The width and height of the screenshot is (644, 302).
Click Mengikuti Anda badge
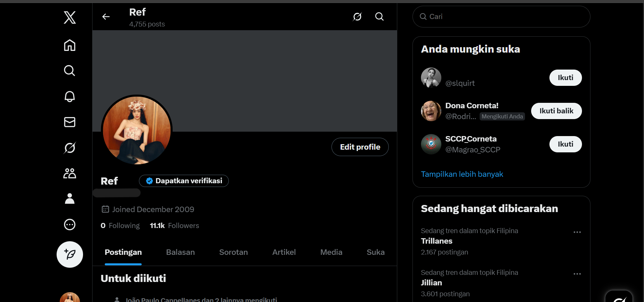(x=502, y=116)
